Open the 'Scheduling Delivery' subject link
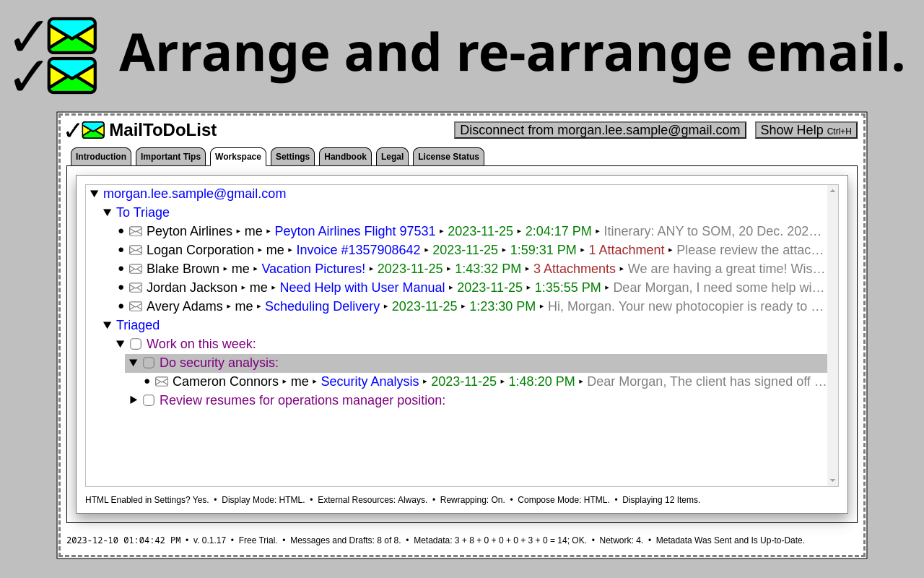924x578 pixels. [x=322, y=306]
